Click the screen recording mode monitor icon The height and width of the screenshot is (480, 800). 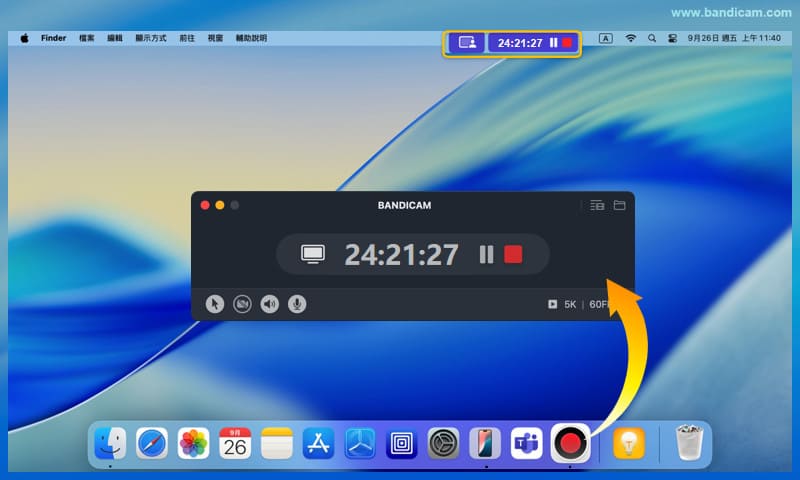(x=312, y=254)
